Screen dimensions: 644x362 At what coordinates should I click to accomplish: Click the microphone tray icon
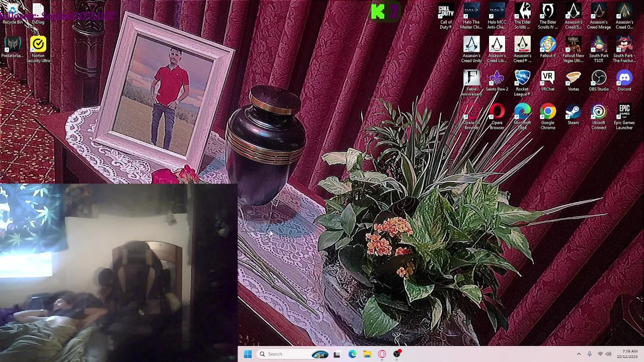pos(590,354)
